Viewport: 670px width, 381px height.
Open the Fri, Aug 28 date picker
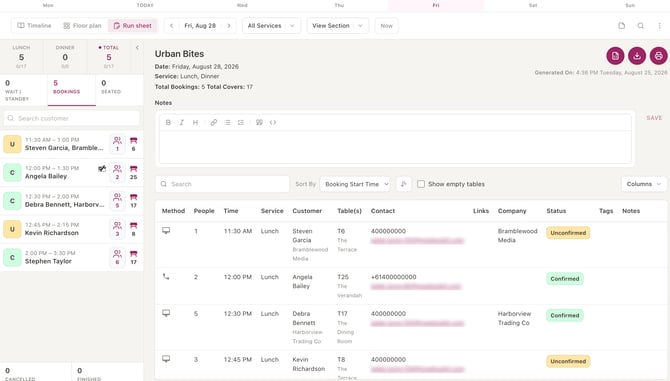click(x=200, y=26)
